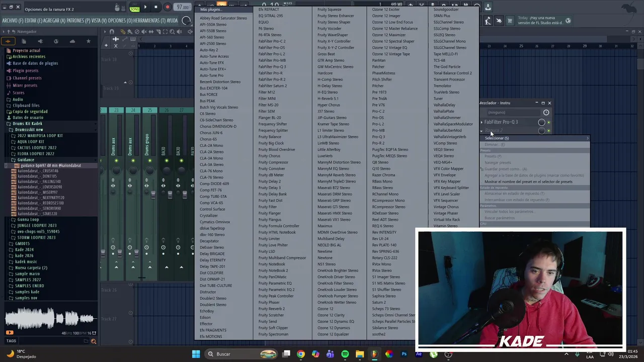Click the main pitch knob beside the menu
The image size is (644, 362).
(x=187, y=21)
